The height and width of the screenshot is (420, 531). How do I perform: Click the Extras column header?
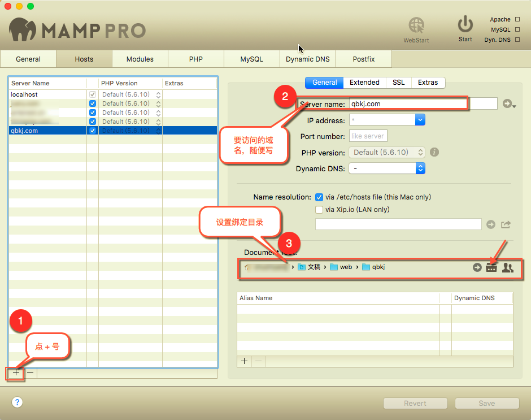(x=190, y=83)
